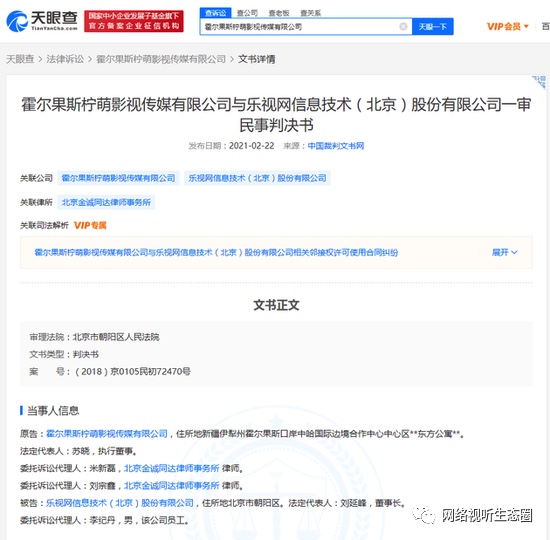Click the publish date 2021-02-22

(251, 146)
